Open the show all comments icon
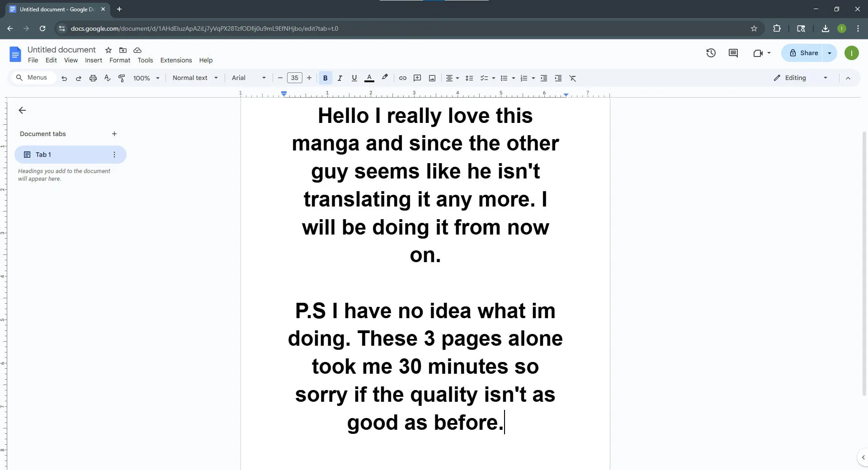 click(733, 53)
